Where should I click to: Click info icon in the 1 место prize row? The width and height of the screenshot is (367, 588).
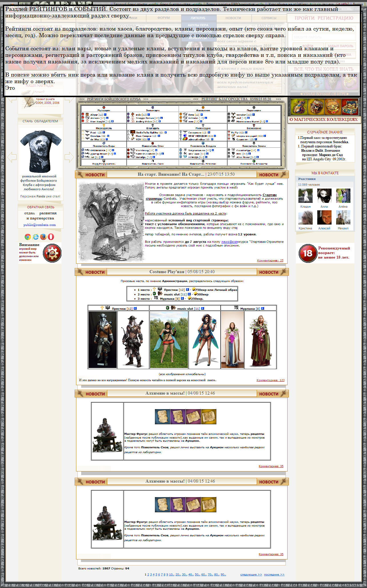pyautogui.click(x=188, y=290)
